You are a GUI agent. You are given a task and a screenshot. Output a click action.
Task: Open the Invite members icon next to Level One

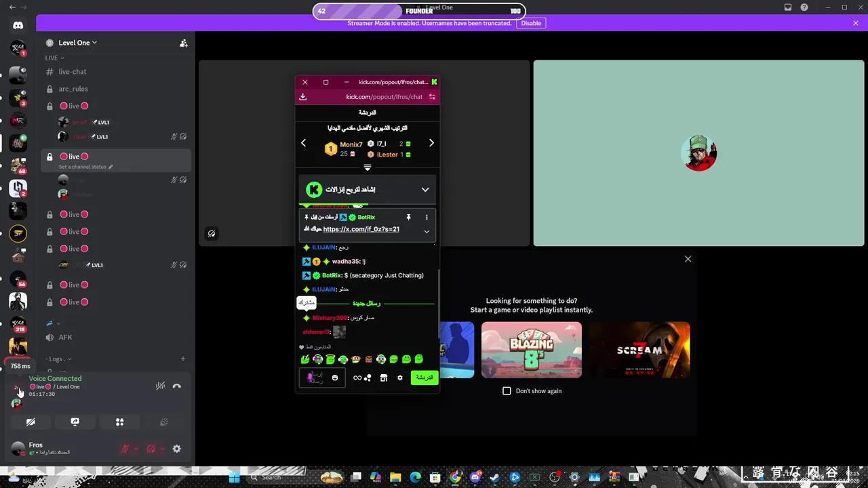pyautogui.click(x=183, y=43)
